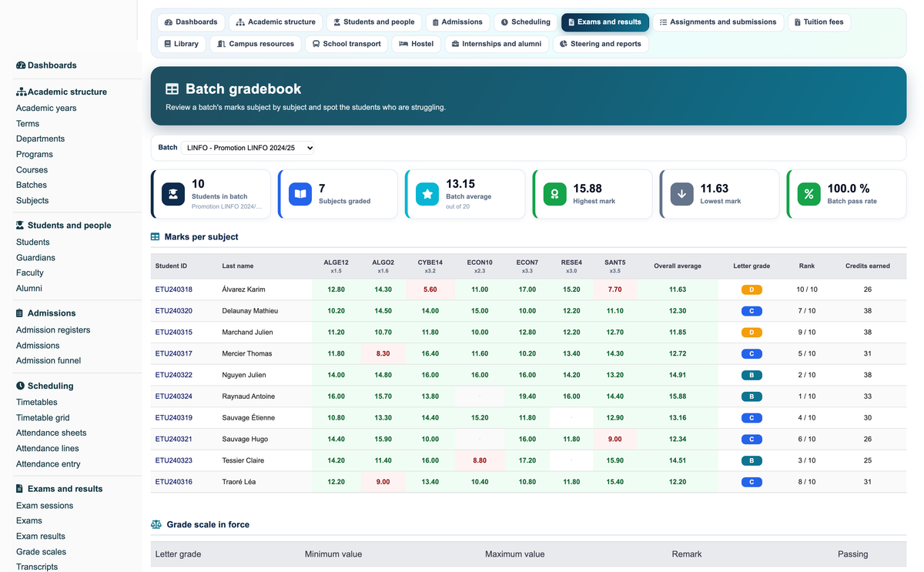Image resolution: width=924 pixels, height=572 pixels.
Task: Click the Batch pass rate percent icon
Action: [x=808, y=194]
